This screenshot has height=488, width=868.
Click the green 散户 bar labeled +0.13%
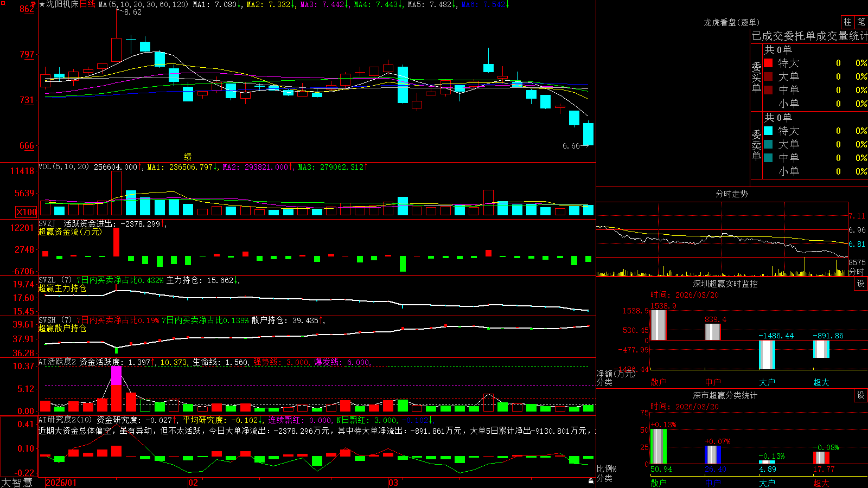coord(659,446)
